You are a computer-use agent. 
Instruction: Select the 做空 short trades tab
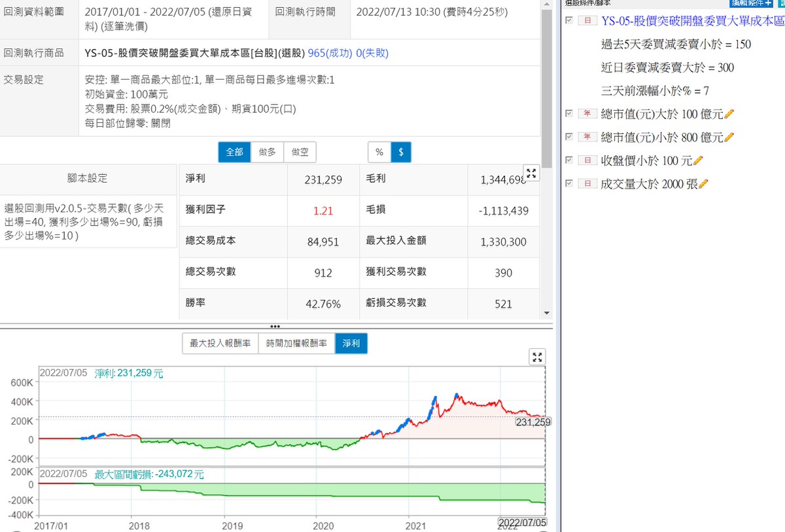tap(300, 152)
